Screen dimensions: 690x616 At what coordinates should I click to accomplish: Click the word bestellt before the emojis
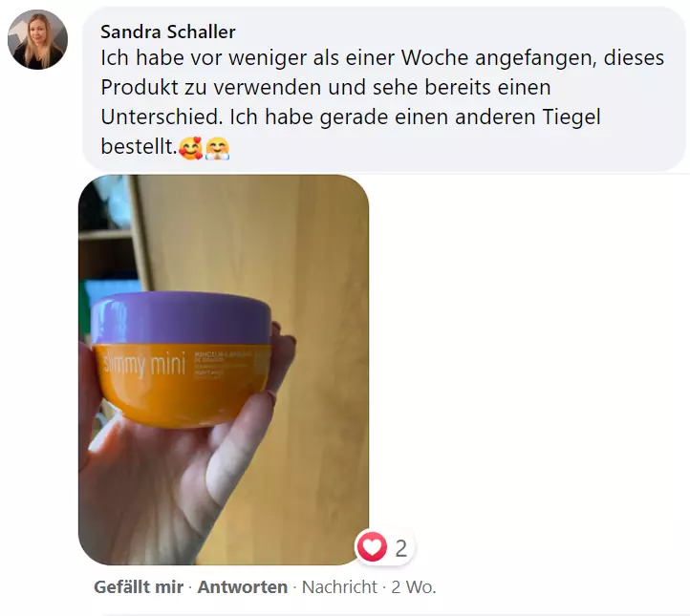[139, 146]
